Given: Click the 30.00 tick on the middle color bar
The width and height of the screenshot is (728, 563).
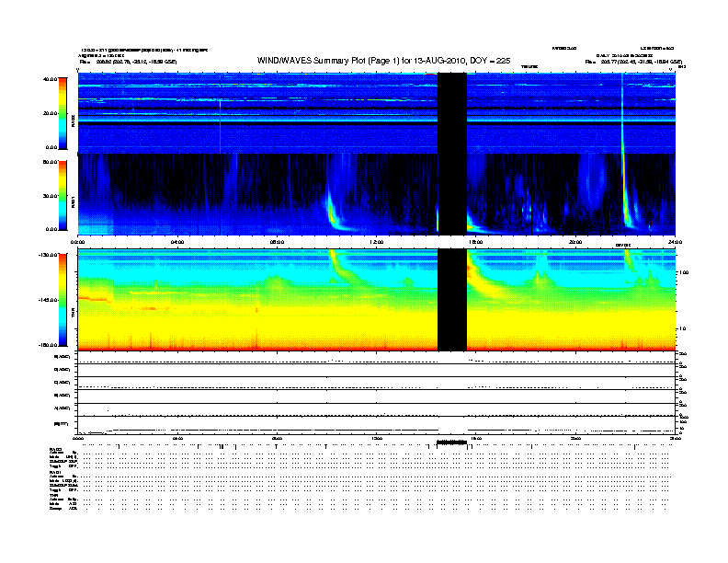Looking at the screenshot, I should 50,196.
